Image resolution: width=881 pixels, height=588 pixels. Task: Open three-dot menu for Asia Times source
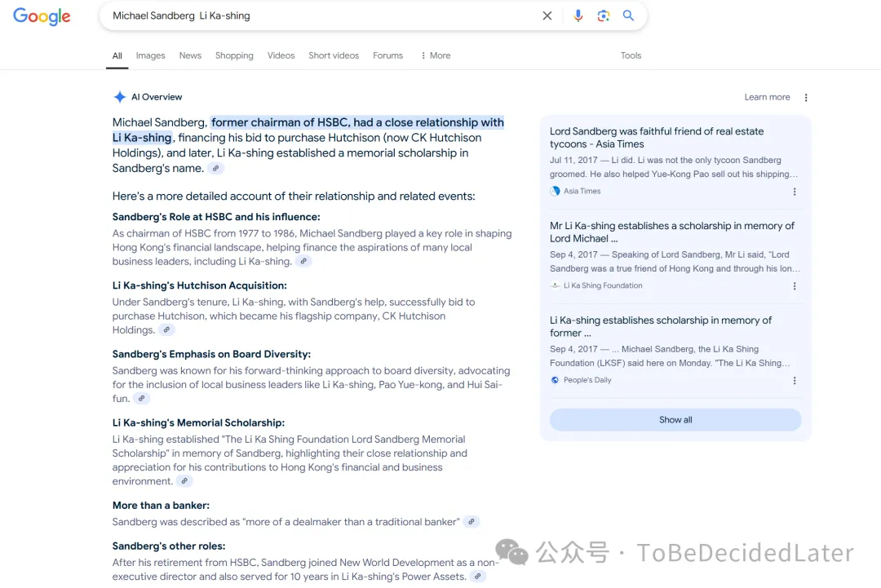[795, 192]
